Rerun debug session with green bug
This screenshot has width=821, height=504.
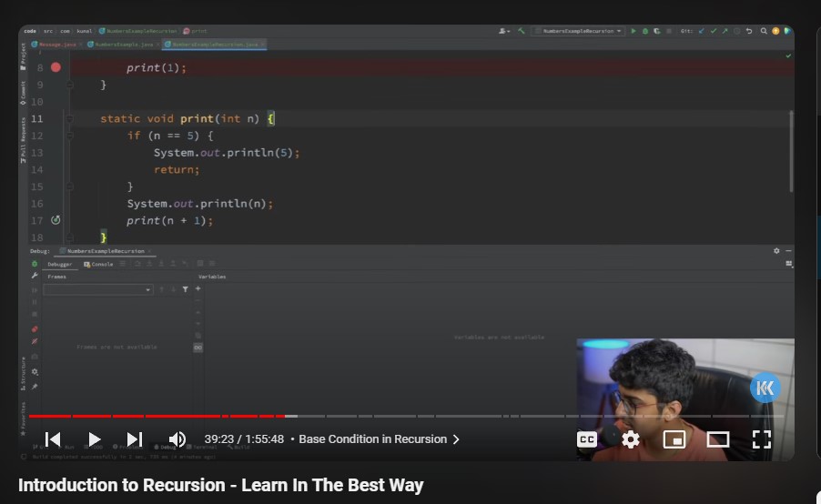[35, 264]
